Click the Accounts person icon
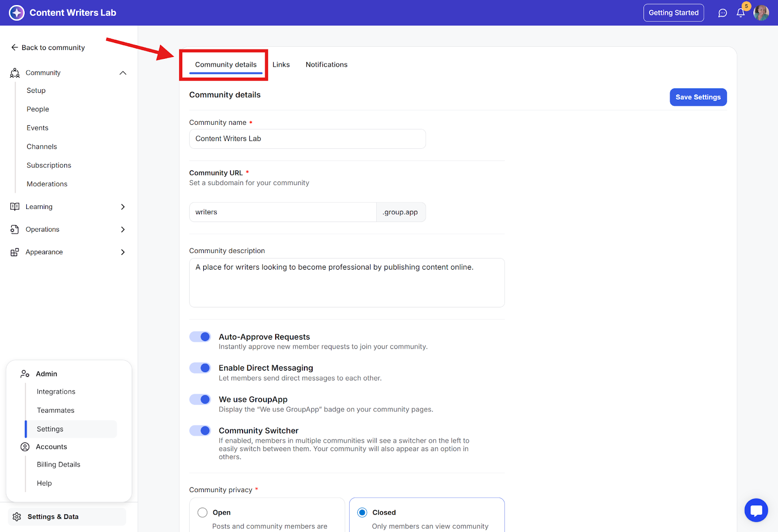 [25, 447]
